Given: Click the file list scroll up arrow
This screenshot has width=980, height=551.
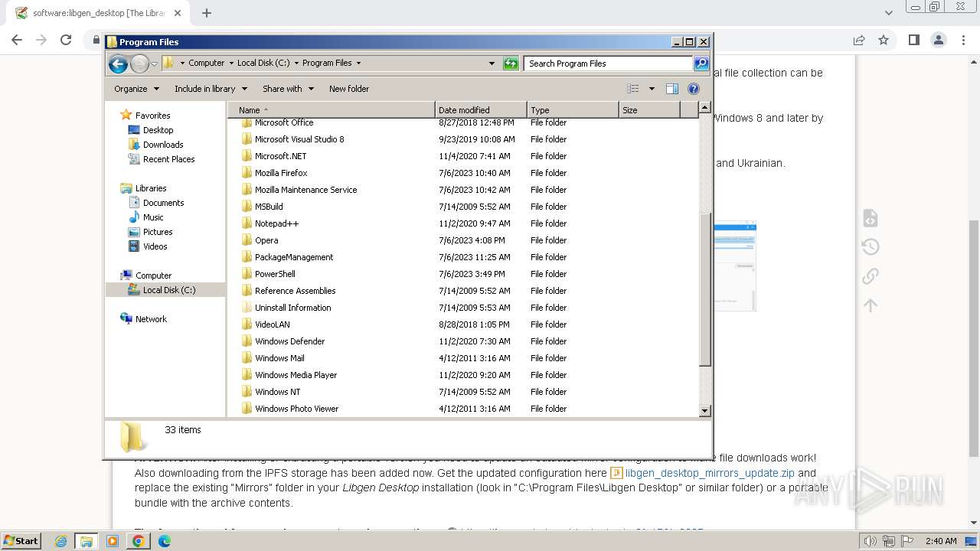Looking at the screenshot, I should [x=705, y=109].
